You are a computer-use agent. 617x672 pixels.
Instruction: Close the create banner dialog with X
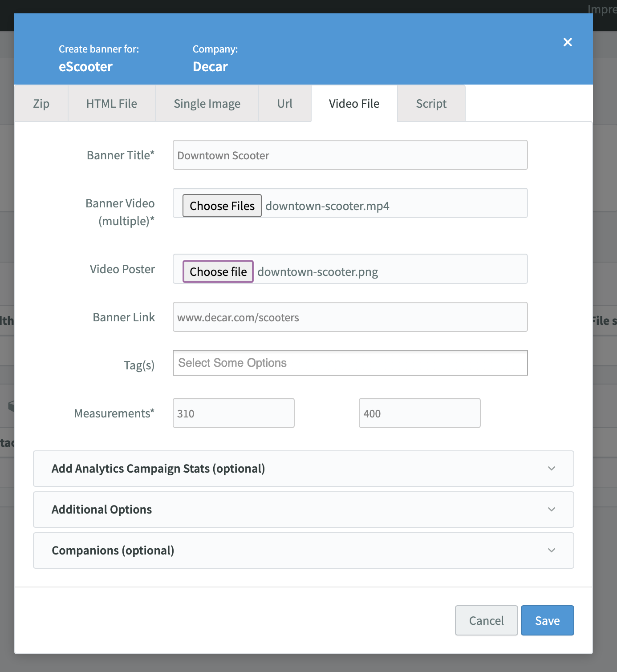568,42
